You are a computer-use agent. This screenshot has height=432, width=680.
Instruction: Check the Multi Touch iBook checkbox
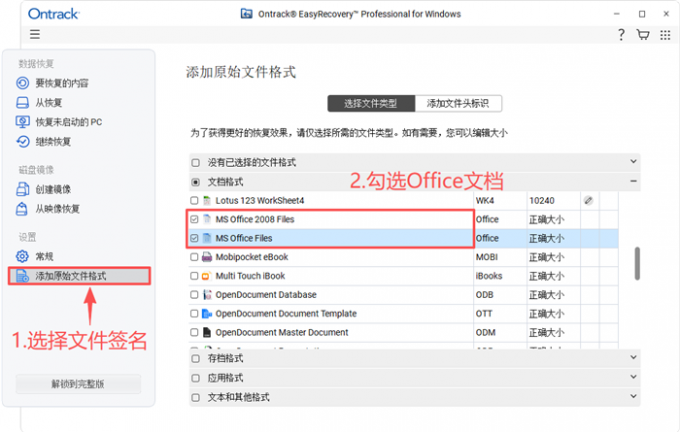[194, 276]
